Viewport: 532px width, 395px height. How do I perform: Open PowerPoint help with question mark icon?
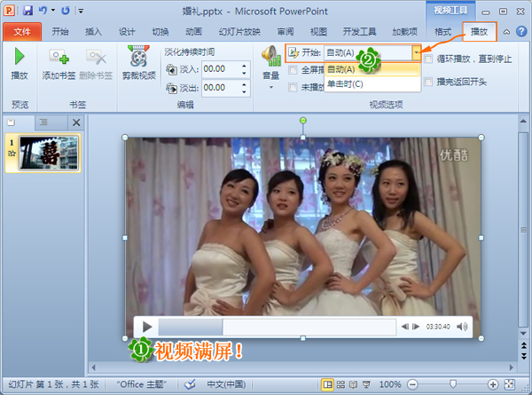click(x=521, y=32)
